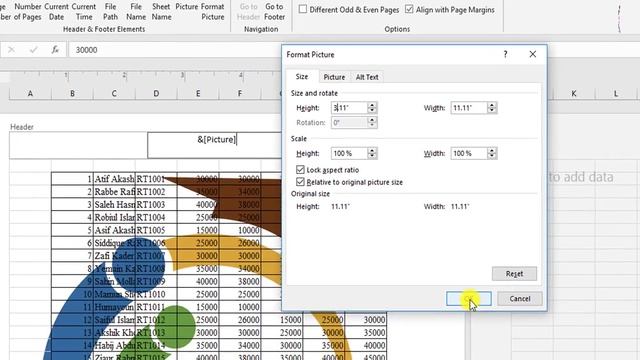
Task: Go to Footer in the Navigation group
Action: point(274,12)
